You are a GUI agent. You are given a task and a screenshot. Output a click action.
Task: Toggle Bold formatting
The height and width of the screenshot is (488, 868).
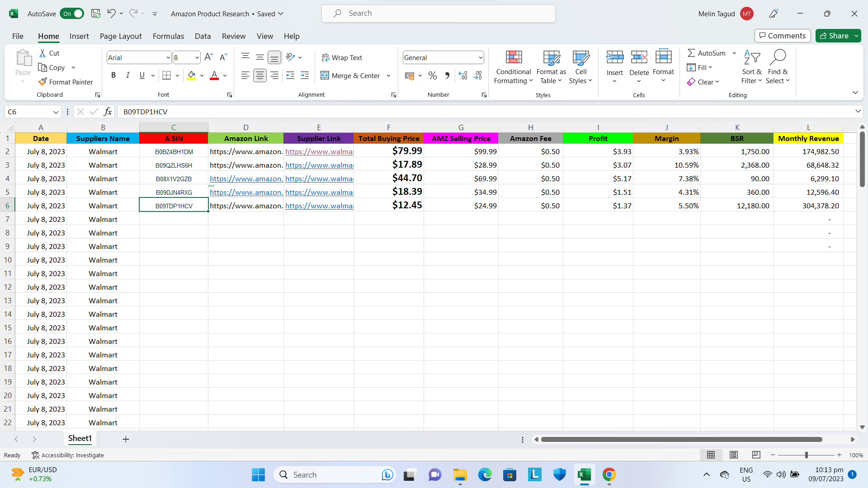[113, 75]
